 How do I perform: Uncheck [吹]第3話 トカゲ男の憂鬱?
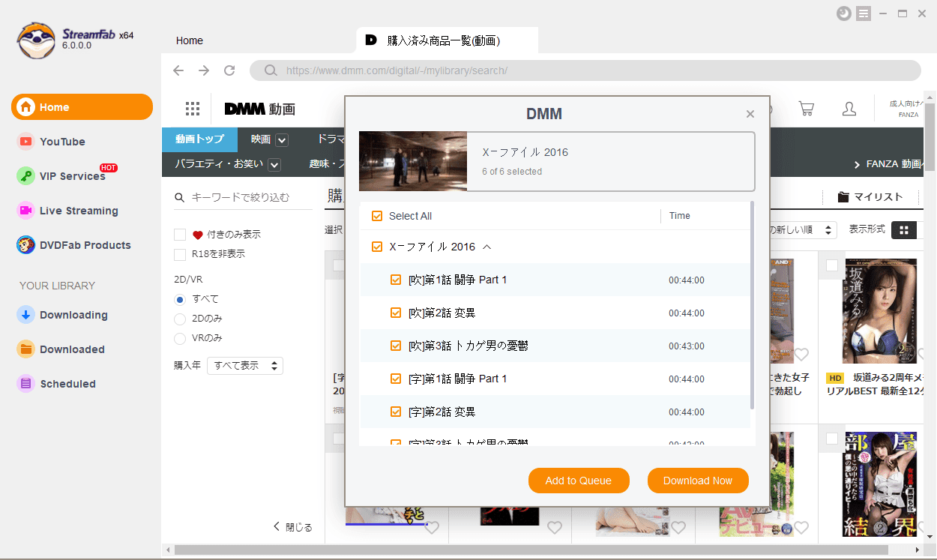tap(396, 346)
